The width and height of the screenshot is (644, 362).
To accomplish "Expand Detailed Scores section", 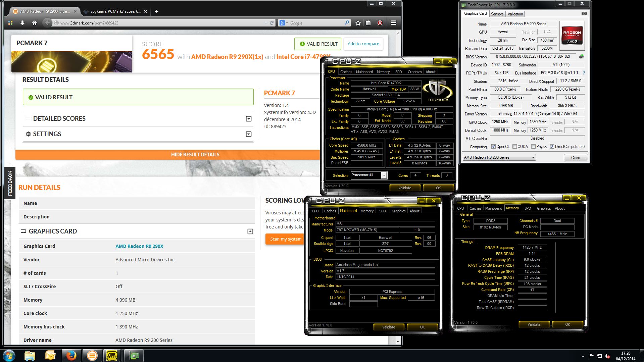I will pyautogui.click(x=249, y=119).
